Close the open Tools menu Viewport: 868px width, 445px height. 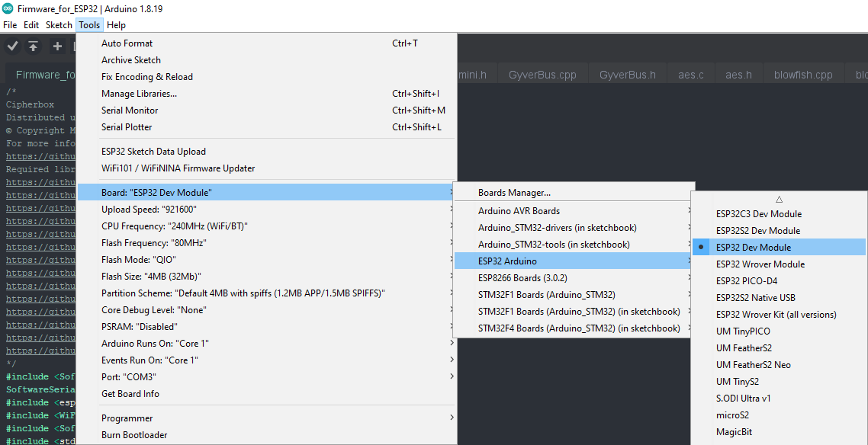[x=89, y=25]
